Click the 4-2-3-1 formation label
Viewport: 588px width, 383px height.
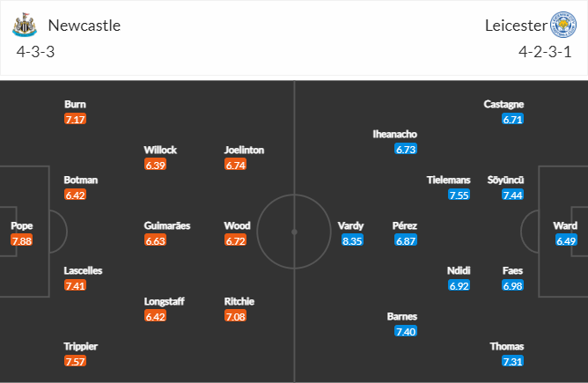tap(545, 51)
